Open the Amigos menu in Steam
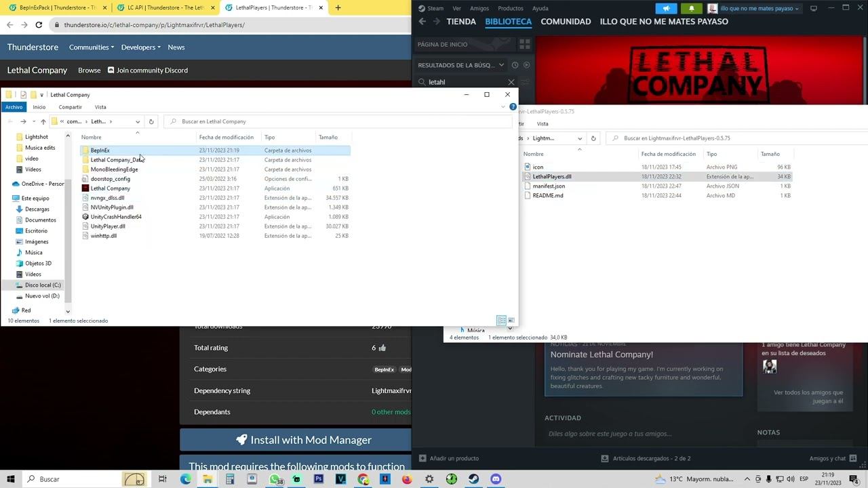The image size is (868, 488). pos(479,8)
